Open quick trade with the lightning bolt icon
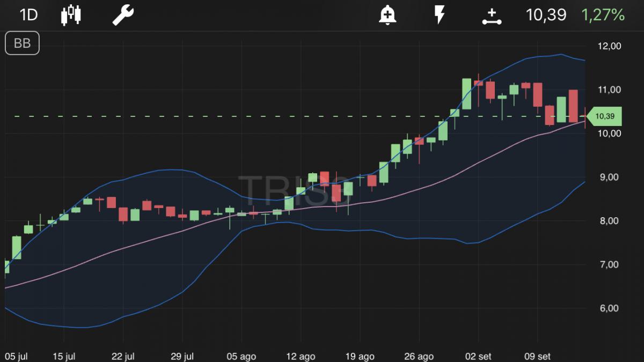Image resolution: width=644 pixels, height=362 pixels. (440, 14)
